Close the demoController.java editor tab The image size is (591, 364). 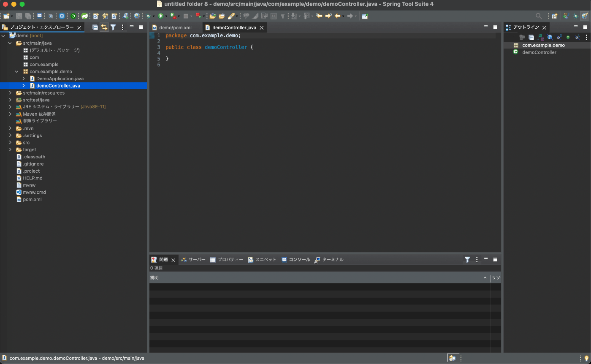(262, 27)
